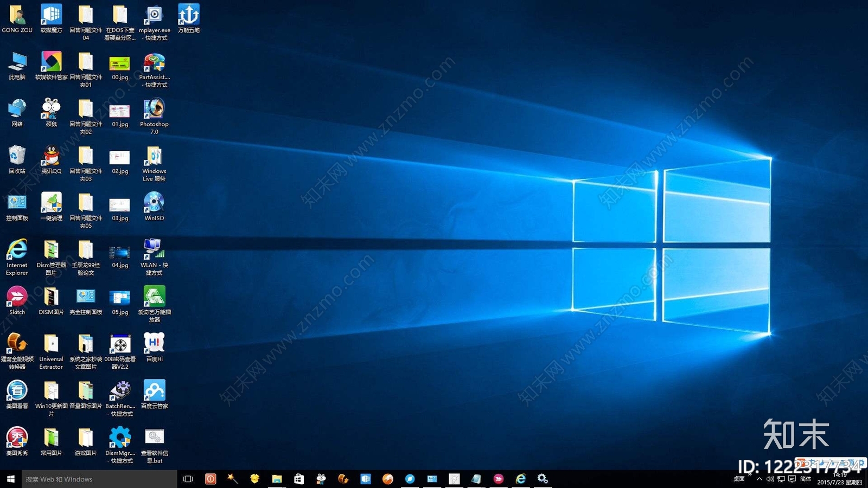
Task: Select the Internet Explorer desktop icon
Action: click(17, 257)
